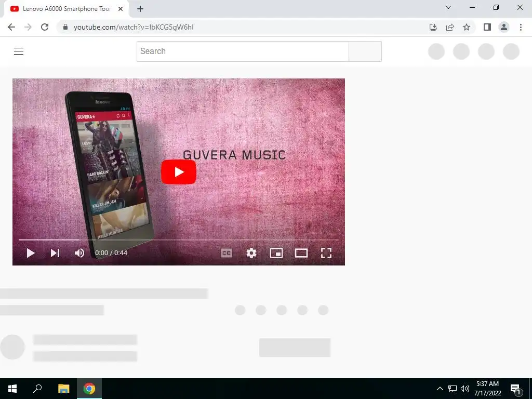The image size is (532, 399).
Task: Open Chrome three-dot menu
Action: (x=521, y=27)
